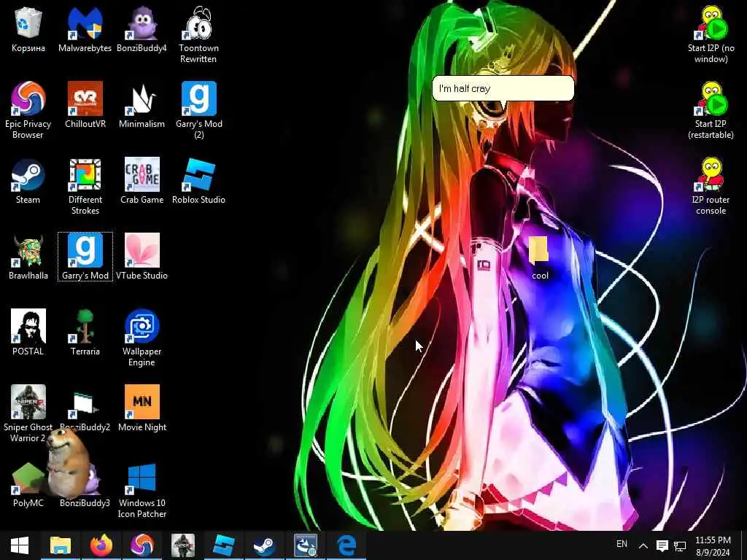Switch to Epic Privacy Browser on the taskbar

coord(142,545)
